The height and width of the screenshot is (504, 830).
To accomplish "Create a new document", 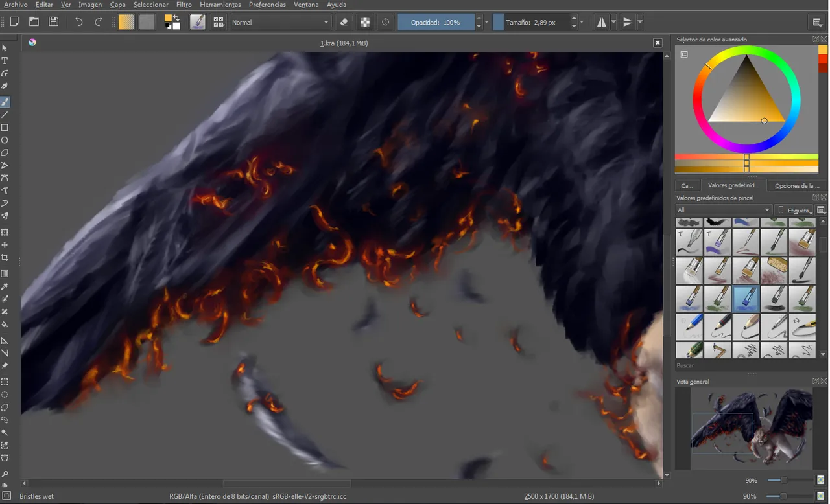I will tap(14, 22).
